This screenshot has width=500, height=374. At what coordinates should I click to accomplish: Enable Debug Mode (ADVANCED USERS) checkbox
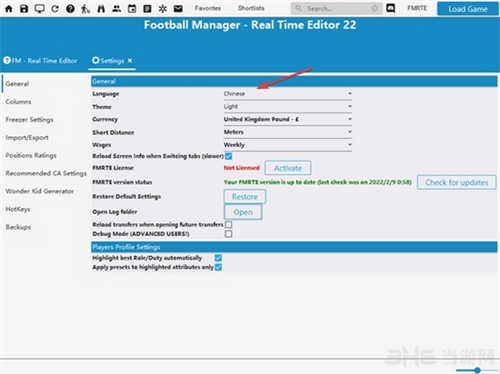[228, 234]
